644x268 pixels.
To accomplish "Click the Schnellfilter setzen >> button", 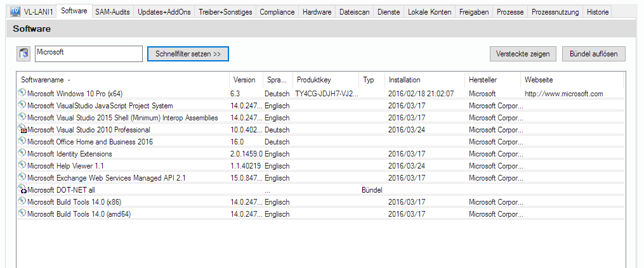I will pyautogui.click(x=188, y=54).
